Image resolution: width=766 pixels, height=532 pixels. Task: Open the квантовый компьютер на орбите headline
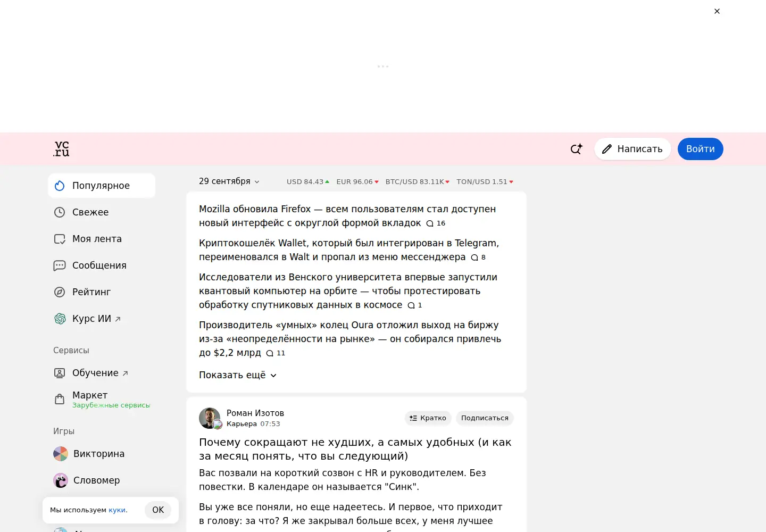(x=348, y=291)
